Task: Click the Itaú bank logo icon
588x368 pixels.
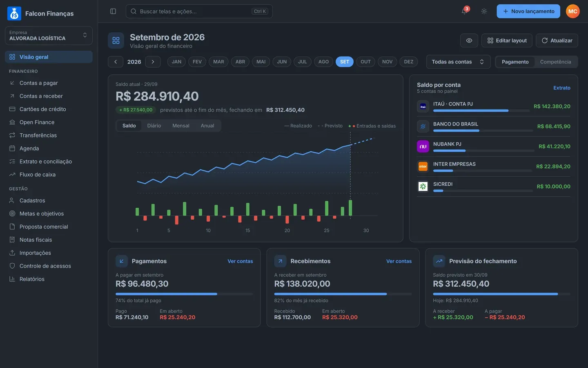Action: point(423,106)
